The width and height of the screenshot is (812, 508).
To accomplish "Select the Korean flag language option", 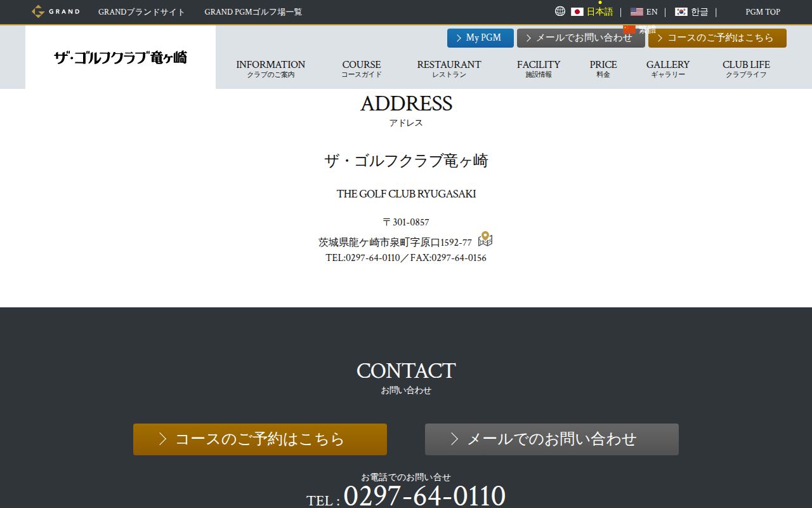I will [x=681, y=11].
